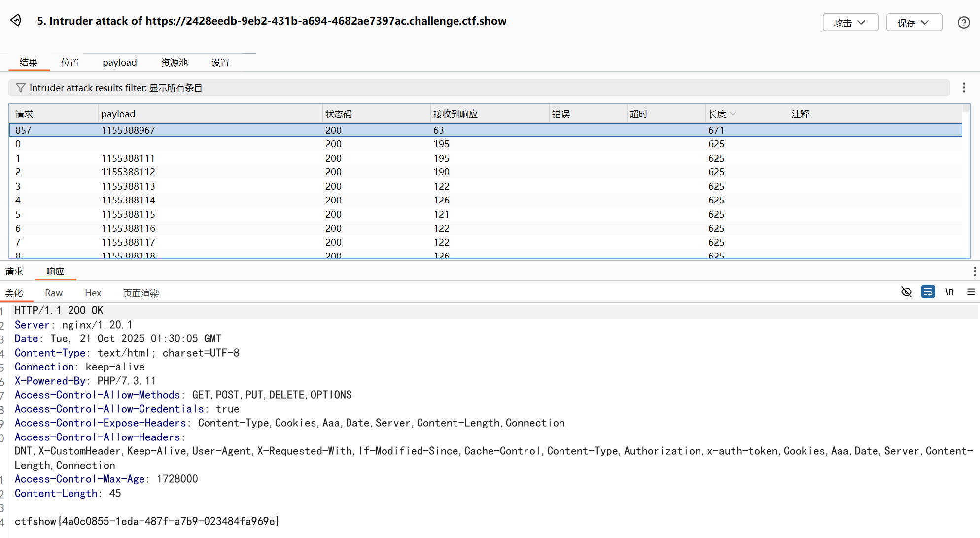980x538 pixels.
Task: Expand the 攻击 dropdown button
Action: pyautogui.click(x=850, y=23)
